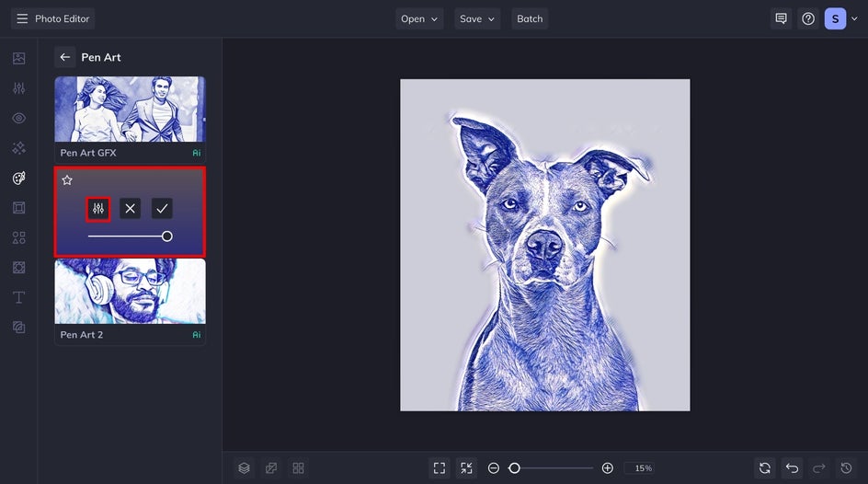
Task: Favorite the effect with star icon
Action: (x=67, y=180)
